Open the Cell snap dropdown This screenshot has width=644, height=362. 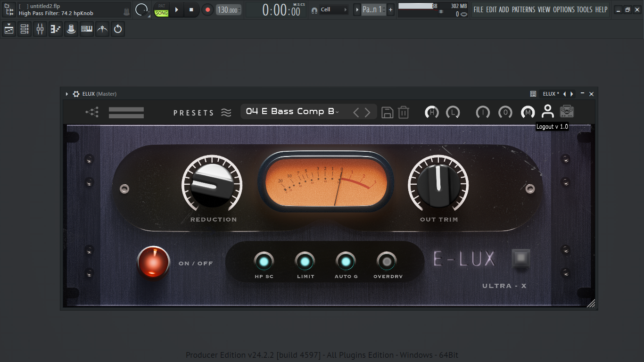334,9
